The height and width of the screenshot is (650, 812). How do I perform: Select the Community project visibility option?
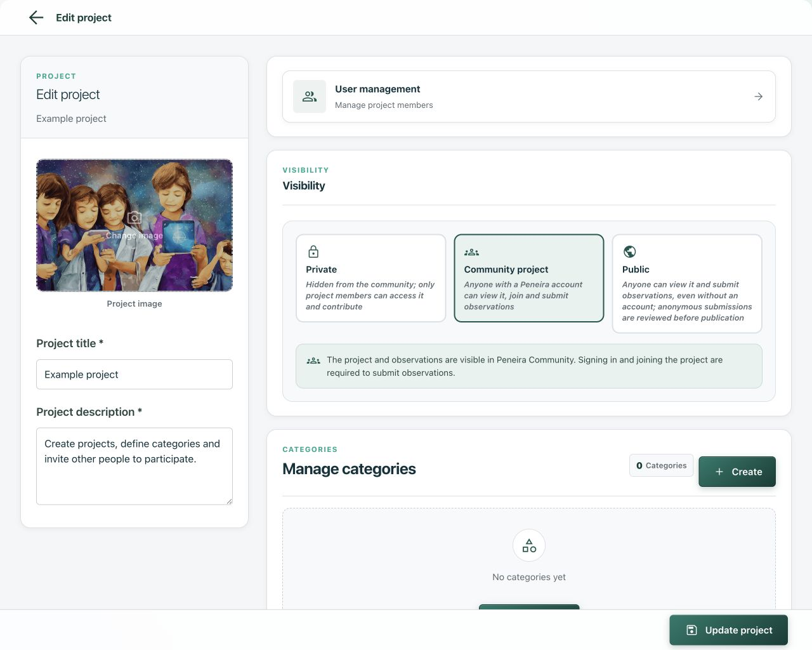(x=529, y=278)
